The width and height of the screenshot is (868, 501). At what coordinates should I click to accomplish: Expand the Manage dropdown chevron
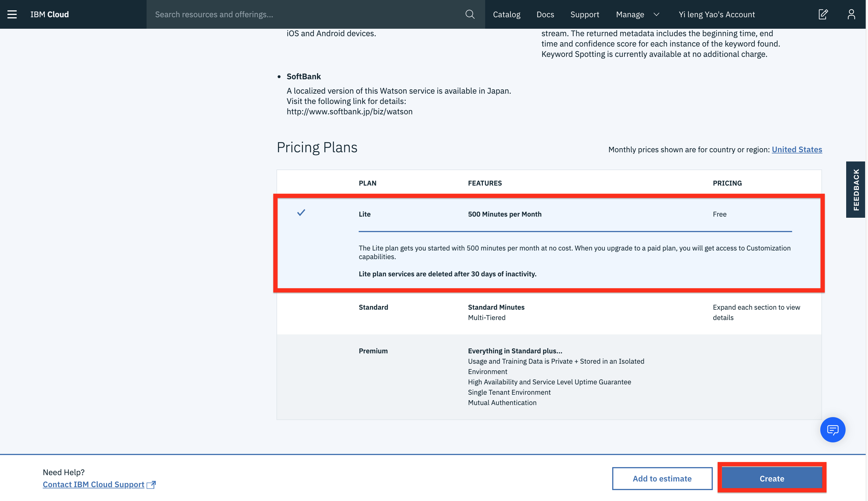coord(656,14)
